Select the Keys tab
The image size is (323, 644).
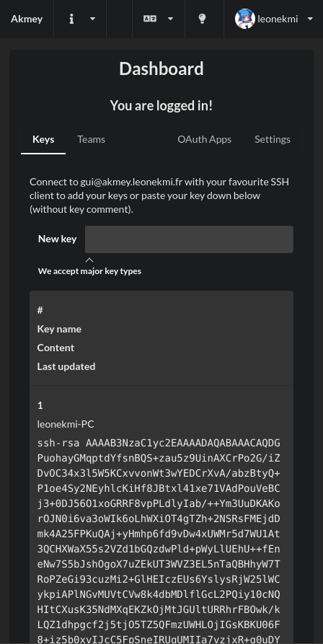[43, 140]
